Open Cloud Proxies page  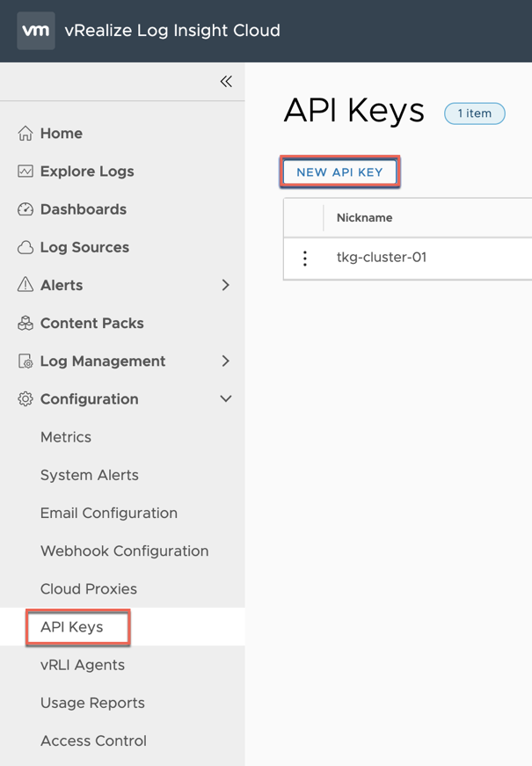point(89,589)
